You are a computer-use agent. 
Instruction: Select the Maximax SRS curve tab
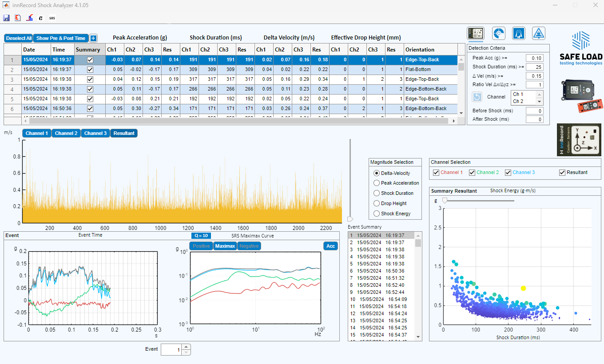tap(225, 246)
